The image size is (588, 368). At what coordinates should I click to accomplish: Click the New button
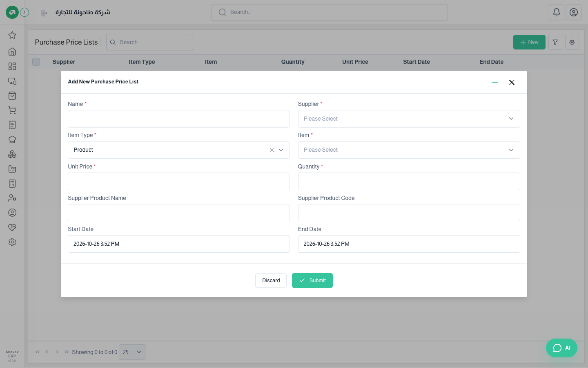coord(529,42)
